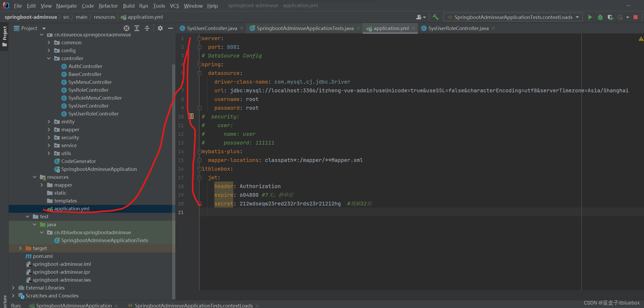Hide the Project tool window

pos(171,28)
